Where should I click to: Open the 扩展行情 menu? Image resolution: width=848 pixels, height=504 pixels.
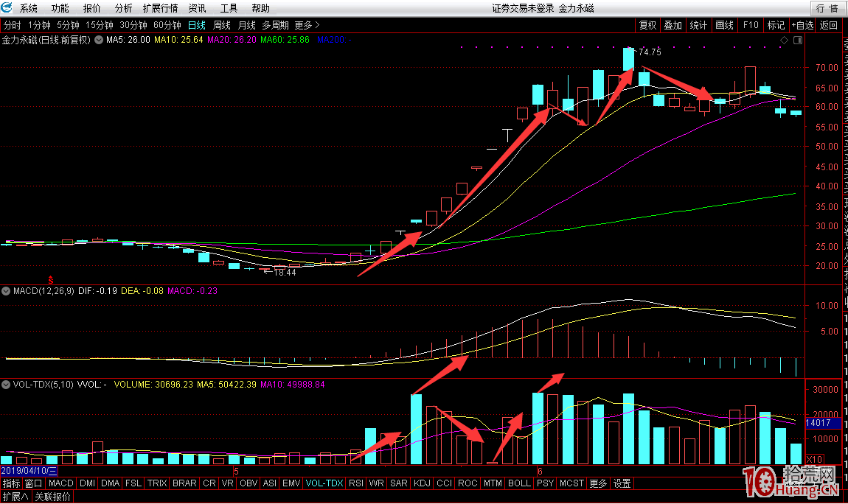pyautogui.click(x=160, y=8)
